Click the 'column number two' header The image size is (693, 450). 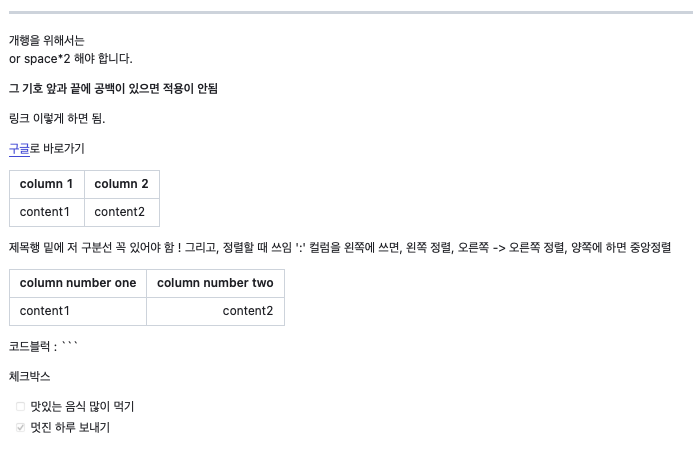coord(215,283)
